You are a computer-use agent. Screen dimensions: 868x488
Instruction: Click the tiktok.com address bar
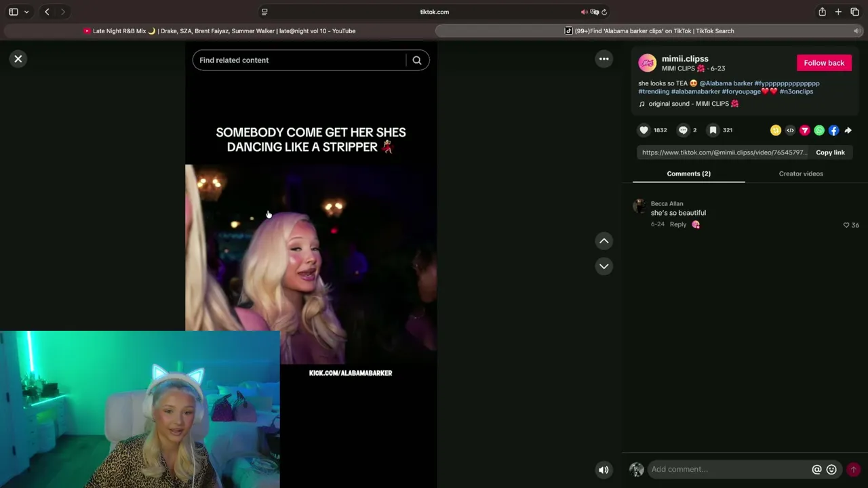tap(434, 12)
